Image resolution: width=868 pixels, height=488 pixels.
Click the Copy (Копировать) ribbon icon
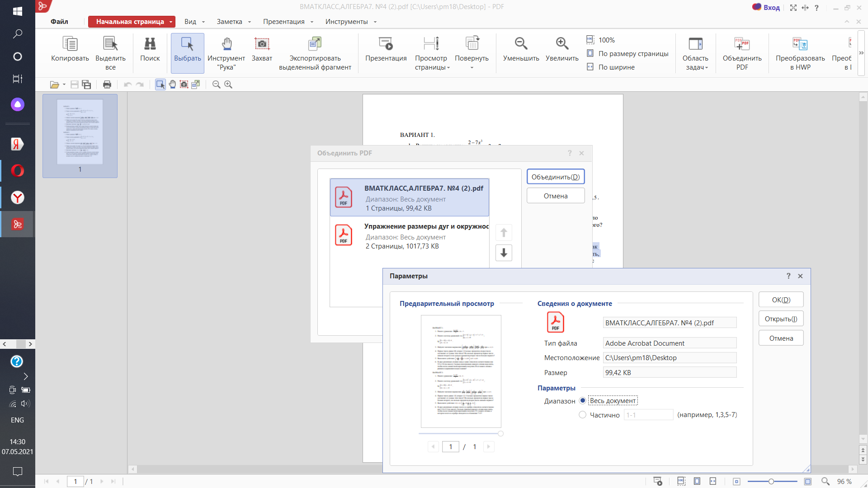(x=70, y=44)
